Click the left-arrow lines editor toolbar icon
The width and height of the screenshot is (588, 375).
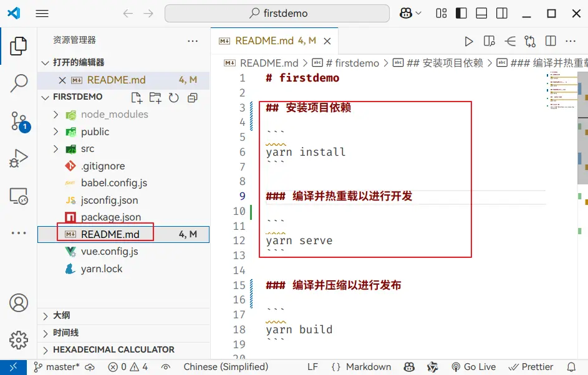(509, 41)
